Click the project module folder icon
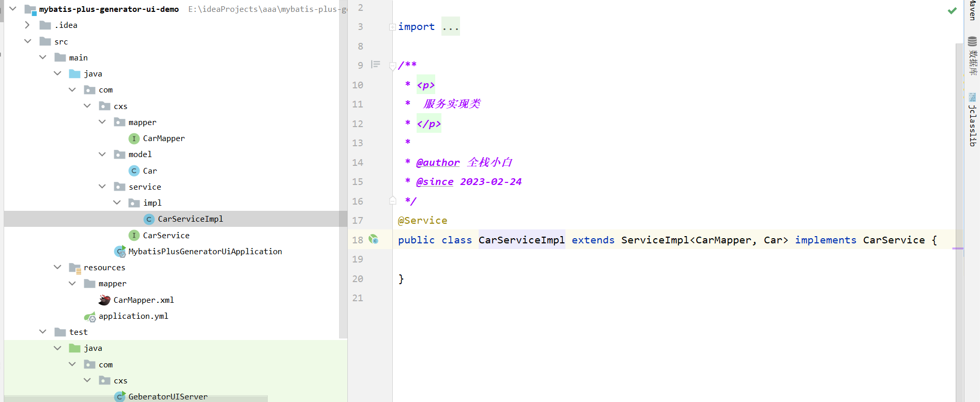 coord(30,9)
